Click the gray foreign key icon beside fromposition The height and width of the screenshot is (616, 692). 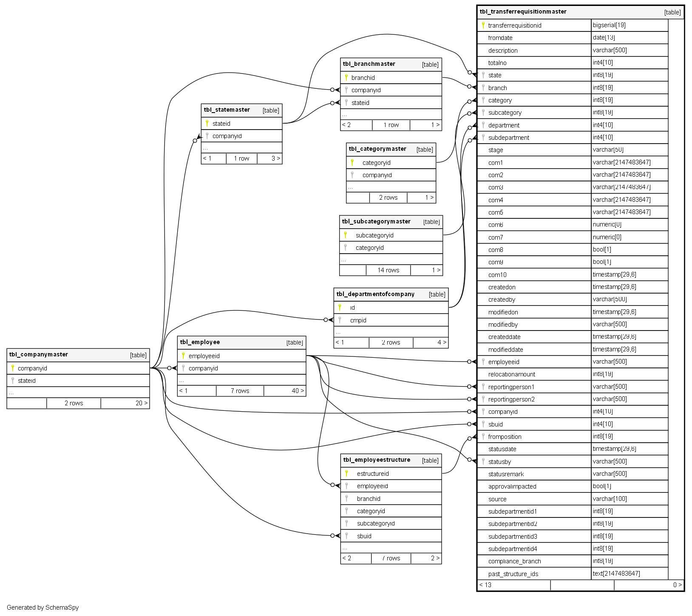click(x=483, y=436)
